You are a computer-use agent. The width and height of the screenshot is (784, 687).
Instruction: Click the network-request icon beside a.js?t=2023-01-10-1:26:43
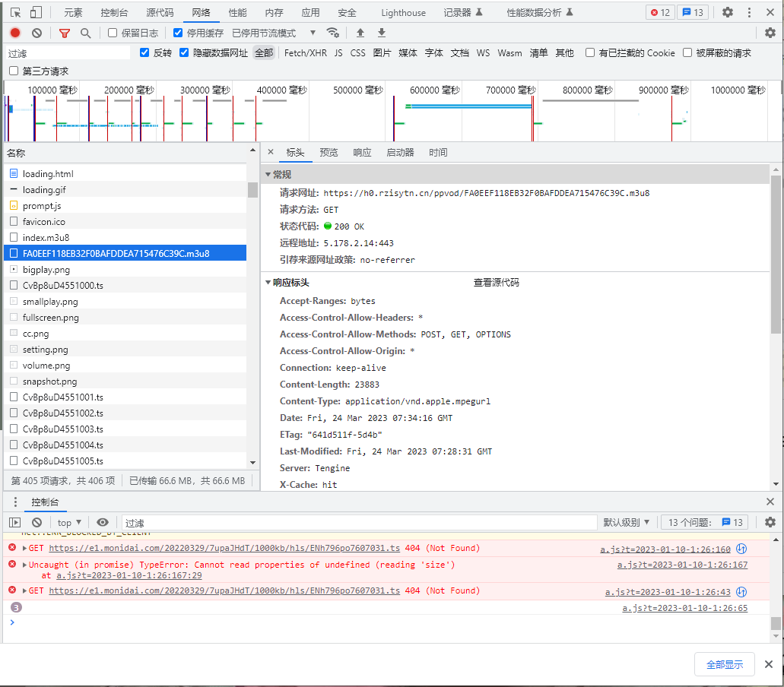(741, 591)
